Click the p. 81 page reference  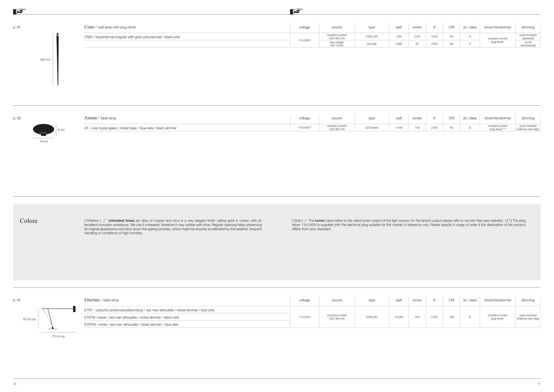[17, 27]
